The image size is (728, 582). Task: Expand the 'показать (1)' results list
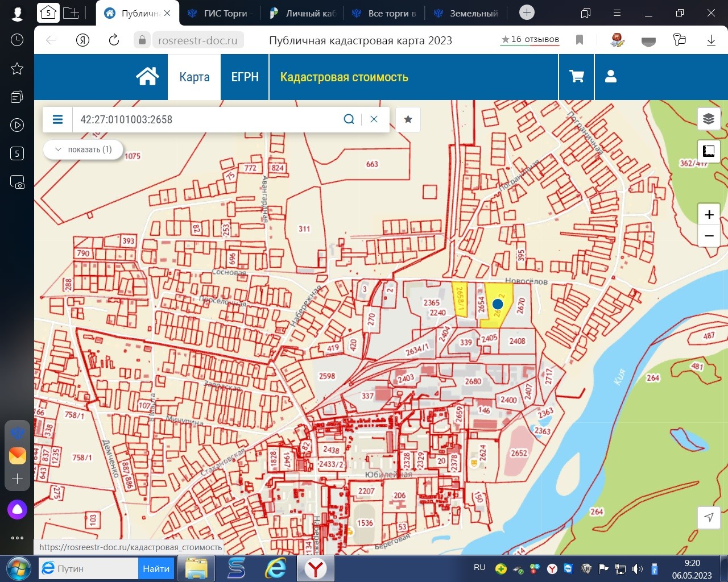(83, 149)
